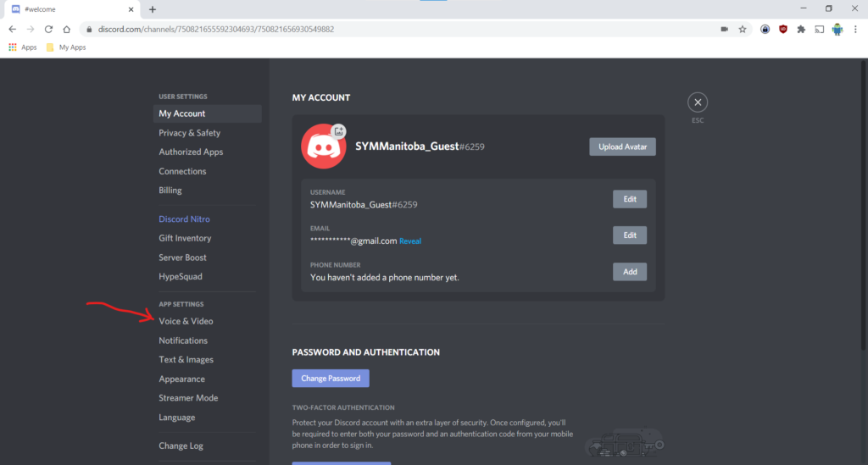Click the avatar image upload icon

[339, 131]
